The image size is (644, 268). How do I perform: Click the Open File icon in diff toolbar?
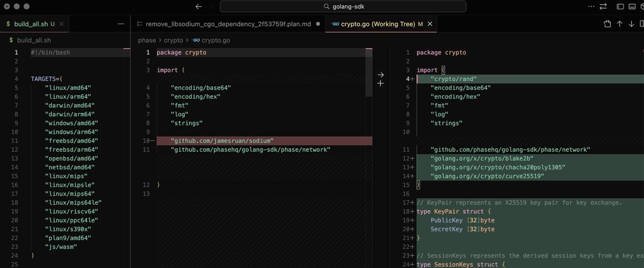coord(607,24)
